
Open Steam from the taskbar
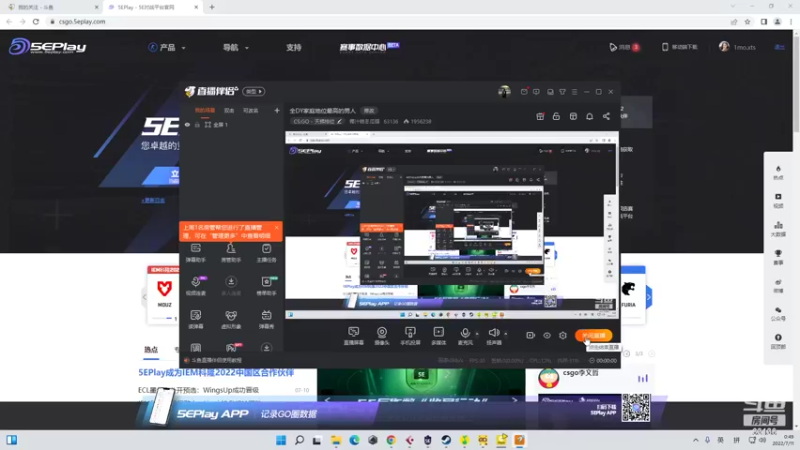446,440
